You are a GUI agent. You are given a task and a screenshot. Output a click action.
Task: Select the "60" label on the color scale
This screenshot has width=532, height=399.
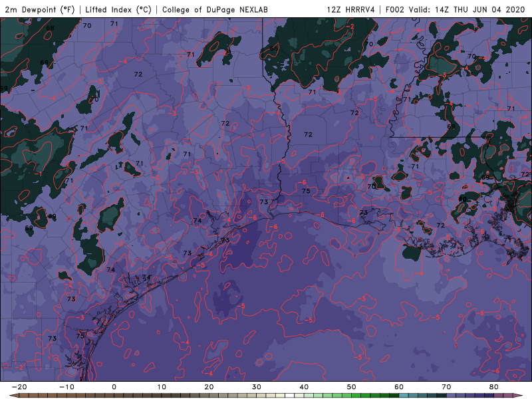point(399,387)
